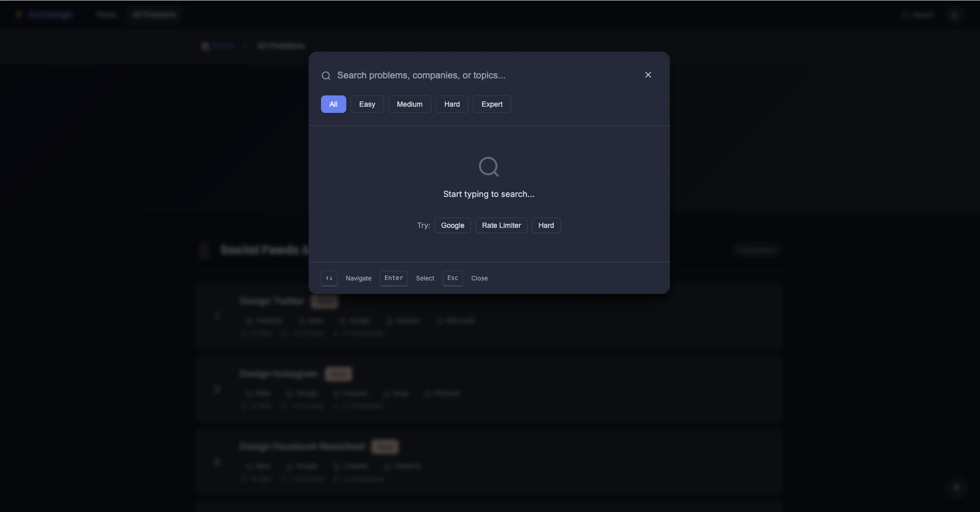Viewport: 980px width, 512px height.
Task: Click the Esc key hint
Action: click(453, 278)
